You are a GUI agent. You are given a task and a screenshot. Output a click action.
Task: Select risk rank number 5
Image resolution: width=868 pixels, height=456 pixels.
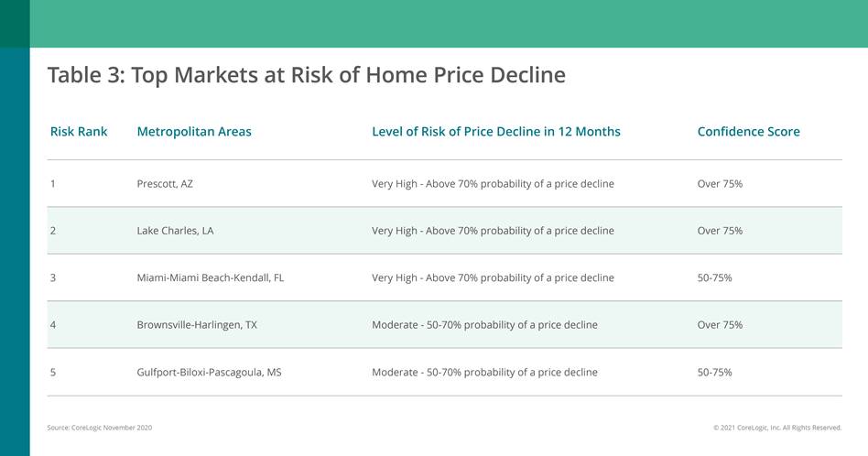point(53,373)
